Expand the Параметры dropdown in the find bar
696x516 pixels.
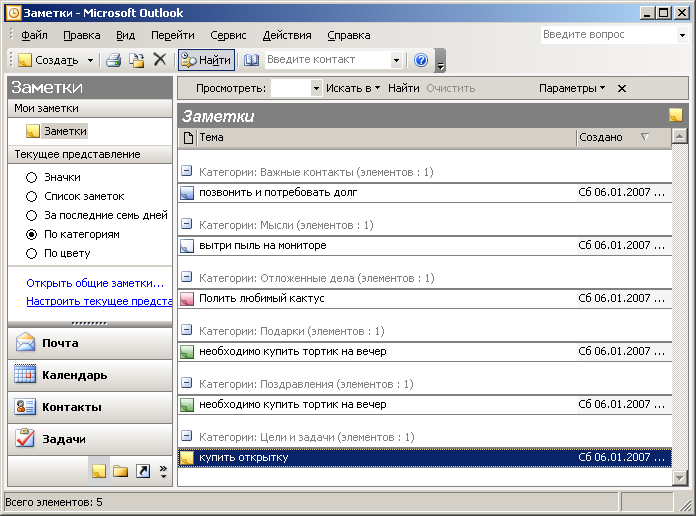[572, 88]
